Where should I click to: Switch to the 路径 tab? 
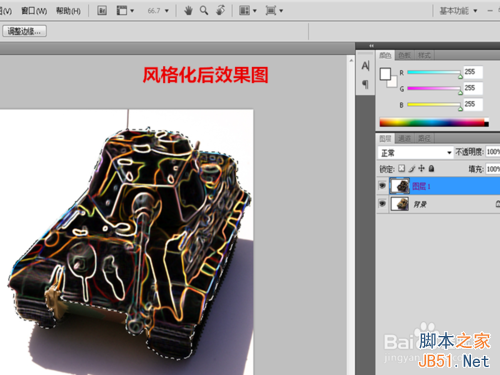coord(424,138)
